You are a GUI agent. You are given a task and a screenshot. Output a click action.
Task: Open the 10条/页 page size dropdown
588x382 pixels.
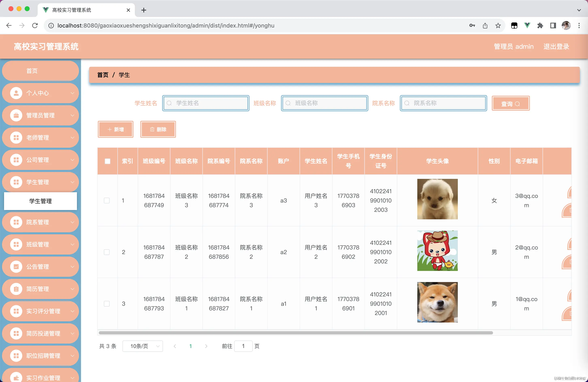[x=143, y=346]
